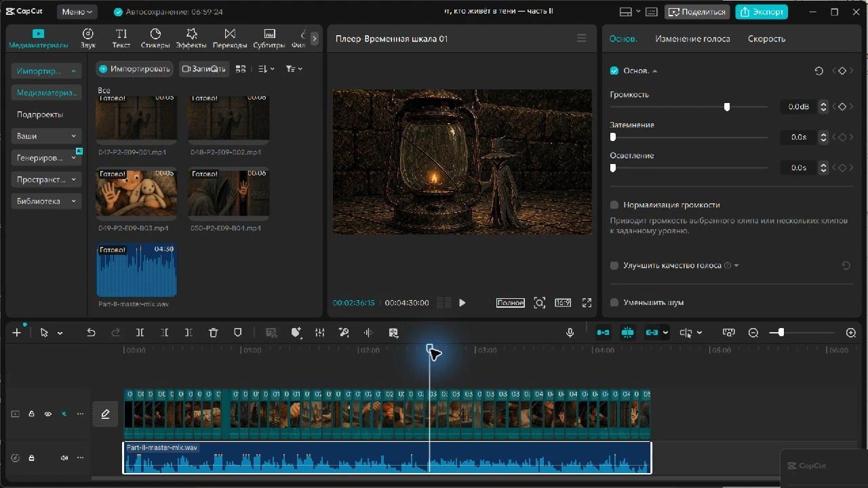Add a keyframe for Громкость
This screenshot has width=868, height=488.
click(842, 106)
